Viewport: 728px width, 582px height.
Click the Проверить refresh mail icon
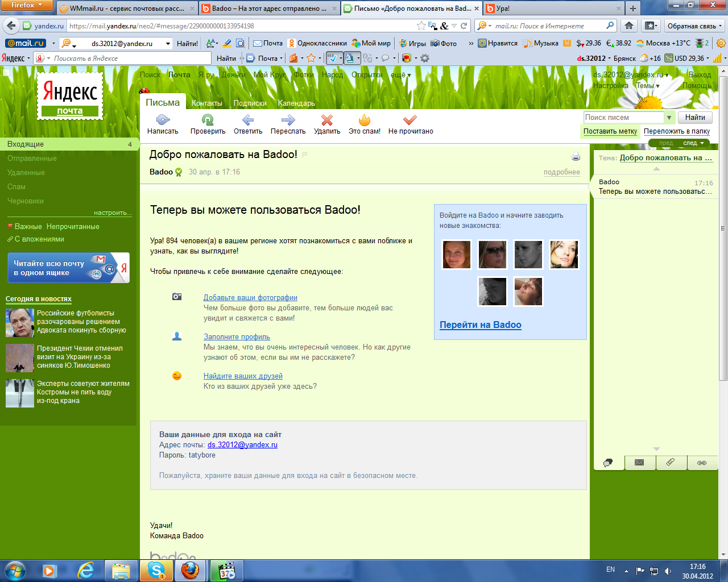[208, 120]
